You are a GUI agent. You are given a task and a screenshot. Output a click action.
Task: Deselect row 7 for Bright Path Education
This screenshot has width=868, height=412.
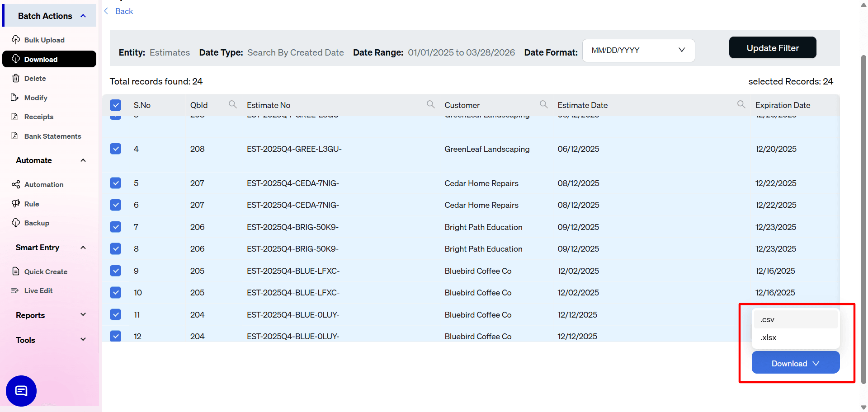[115, 227]
